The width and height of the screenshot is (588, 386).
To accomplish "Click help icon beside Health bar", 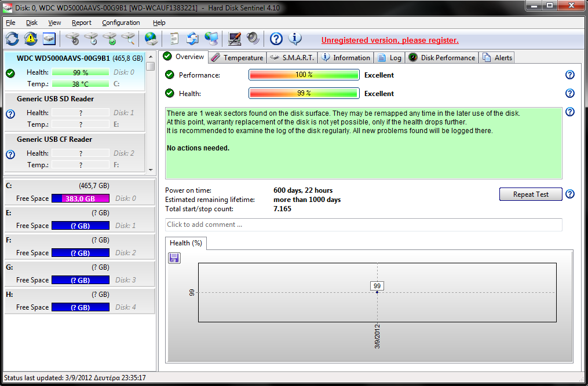I will coord(569,93).
